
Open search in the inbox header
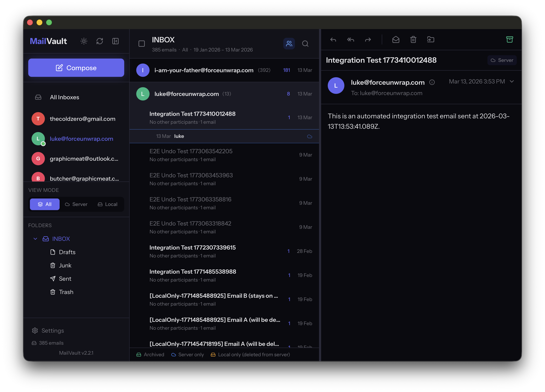coord(305,44)
